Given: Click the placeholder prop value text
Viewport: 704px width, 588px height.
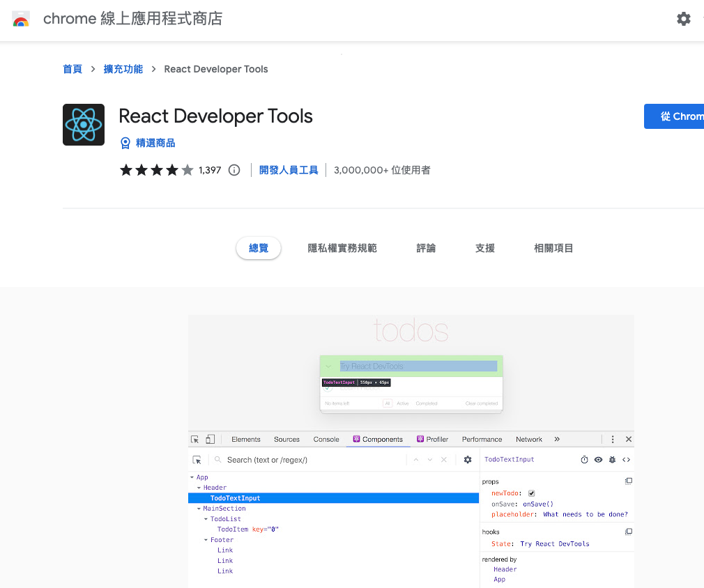Looking at the screenshot, I should [x=586, y=514].
